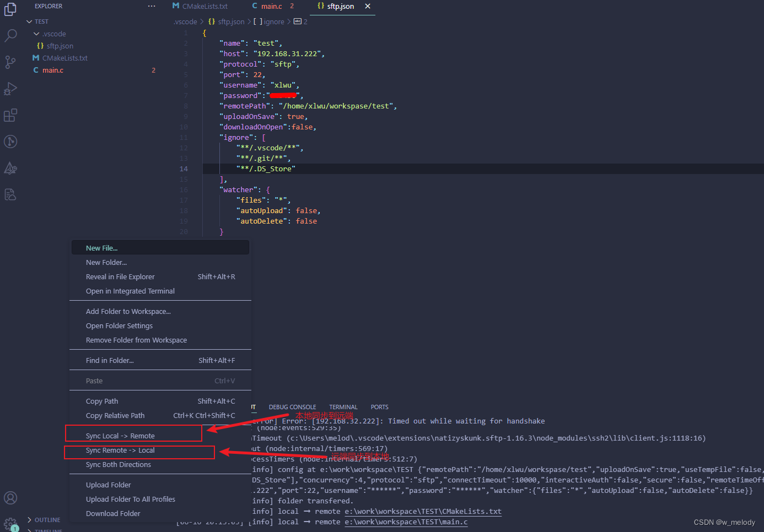Switch to the PORTS tab
This screenshot has width=764, height=532.
[x=379, y=406]
